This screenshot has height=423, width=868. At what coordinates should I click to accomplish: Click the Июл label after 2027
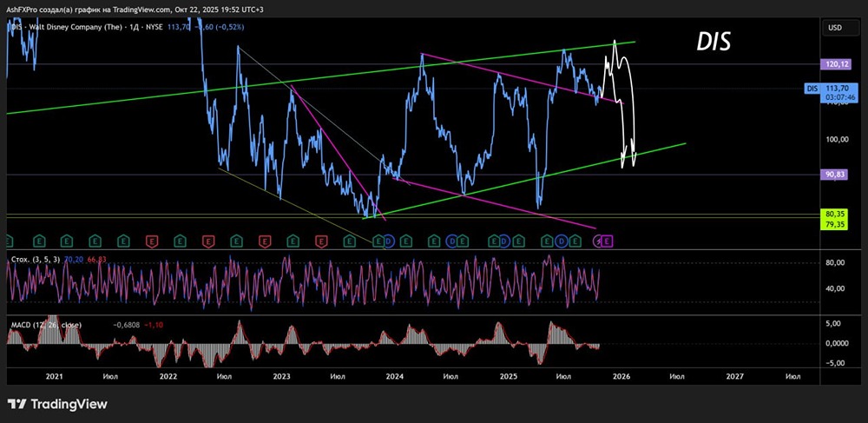792,376
